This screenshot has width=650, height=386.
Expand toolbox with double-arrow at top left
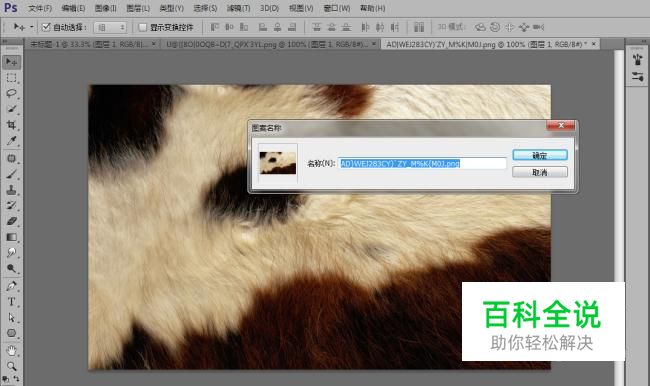pyautogui.click(x=5, y=41)
